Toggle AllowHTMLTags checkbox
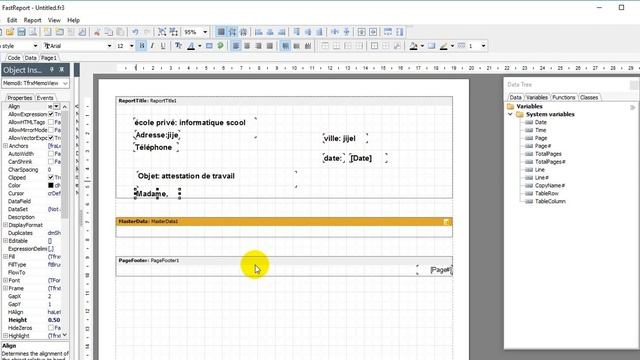 point(51,122)
